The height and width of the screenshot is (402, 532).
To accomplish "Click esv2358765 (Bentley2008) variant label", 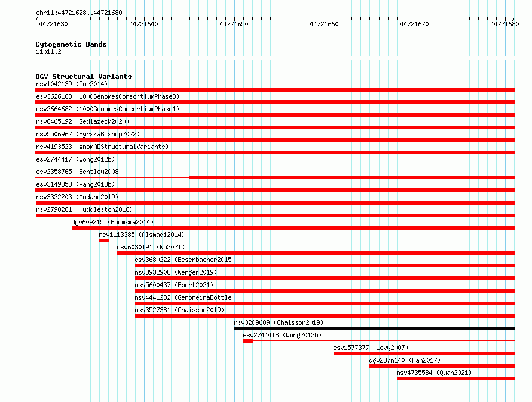I will 79,172.
